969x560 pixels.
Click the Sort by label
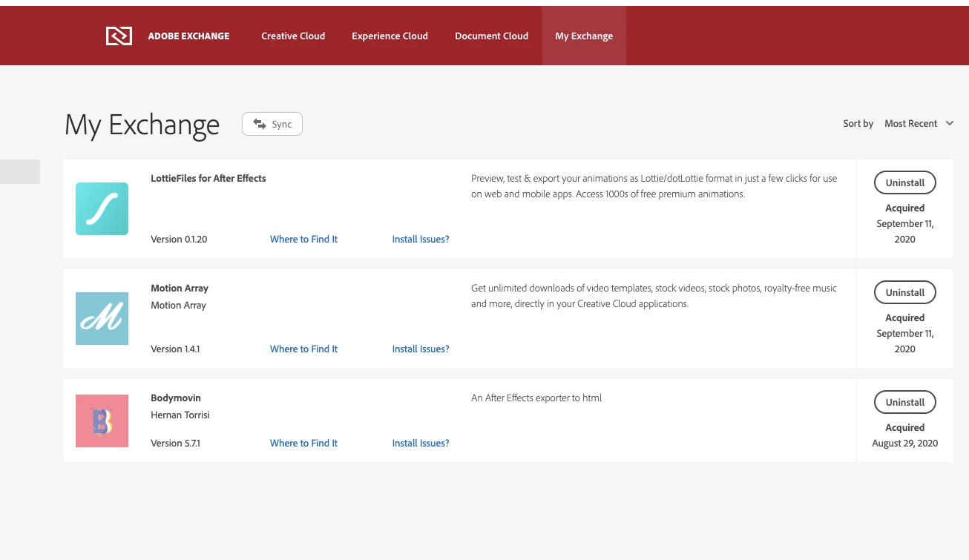point(858,124)
